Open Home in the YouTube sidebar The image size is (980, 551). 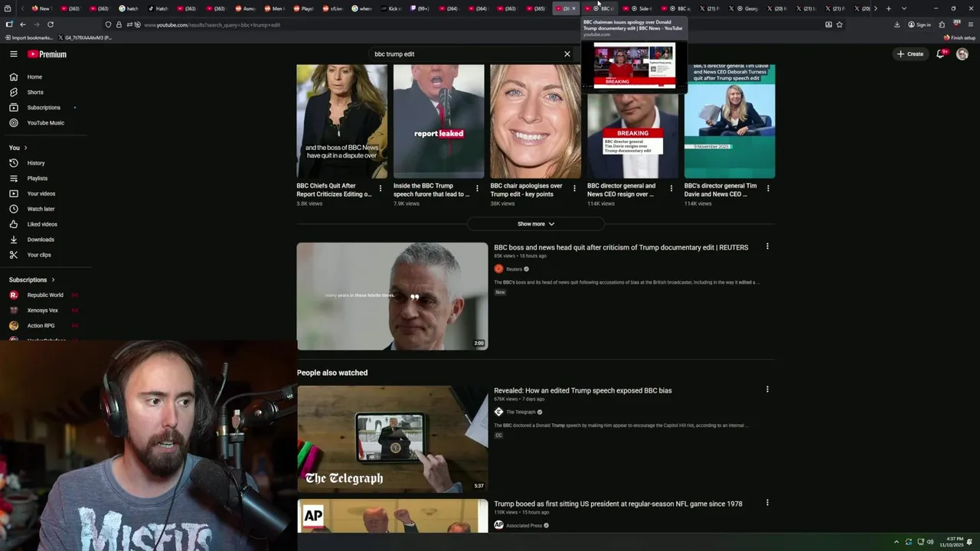pyautogui.click(x=34, y=77)
